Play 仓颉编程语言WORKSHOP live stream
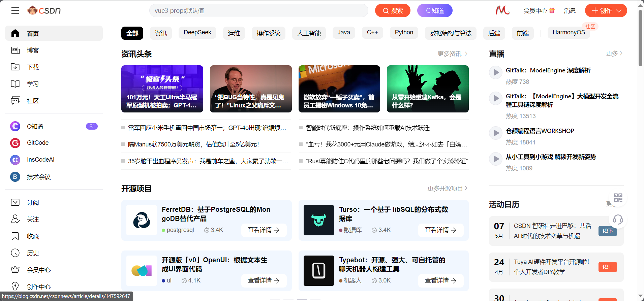 (496, 133)
